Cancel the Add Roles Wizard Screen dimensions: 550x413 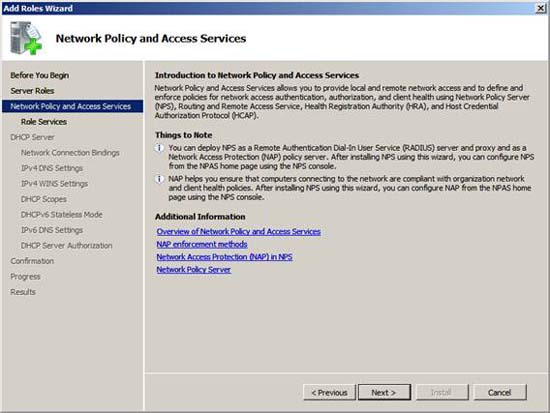pyautogui.click(x=500, y=392)
